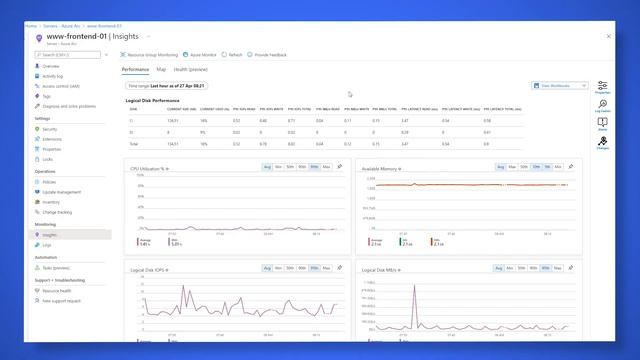Open Log Events icon on right rail
Image resolution: width=640 pixels, height=360 pixels.
[x=602, y=106]
